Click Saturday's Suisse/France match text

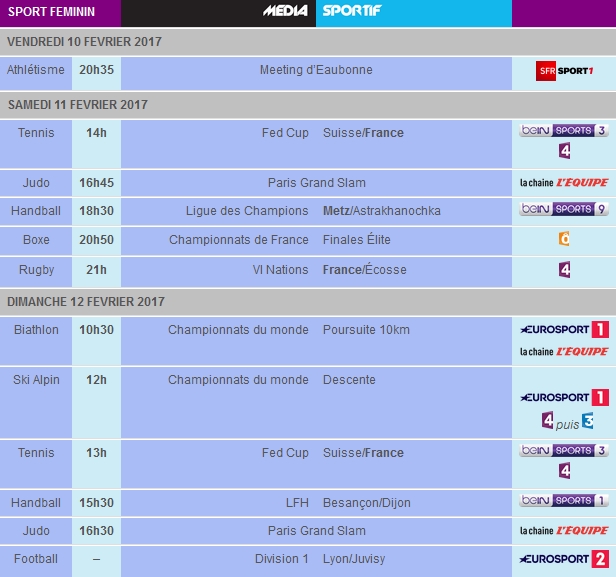coord(363,133)
